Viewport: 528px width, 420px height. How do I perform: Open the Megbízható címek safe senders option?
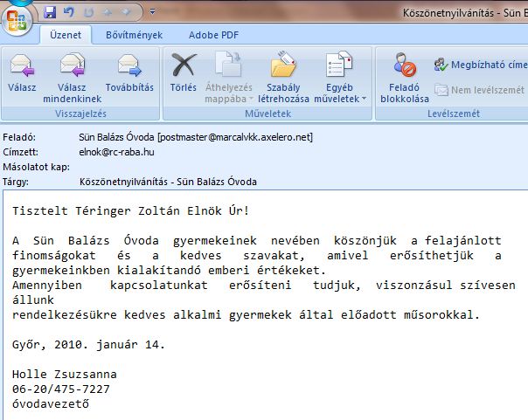(481, 65)
